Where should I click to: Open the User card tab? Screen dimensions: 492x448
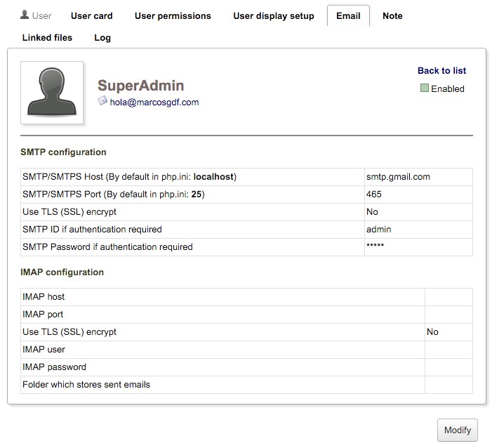pyautogui.click(x=91, y=15)
